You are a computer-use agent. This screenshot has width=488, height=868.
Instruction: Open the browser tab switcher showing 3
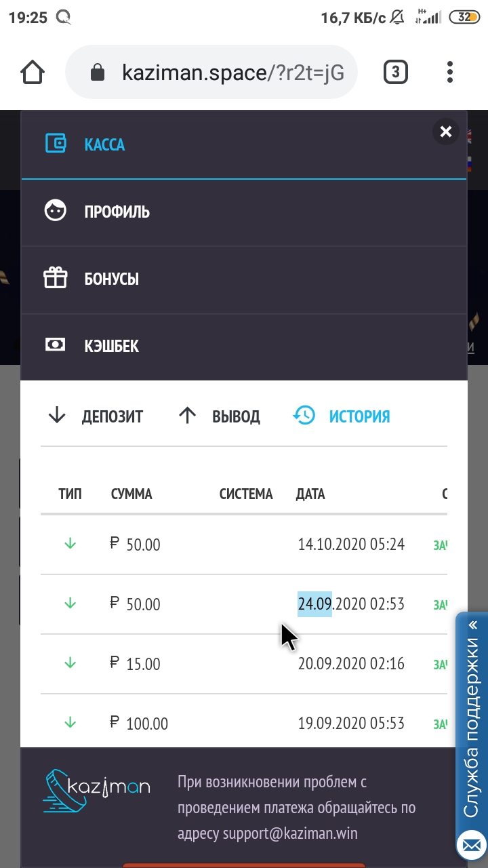396,72
